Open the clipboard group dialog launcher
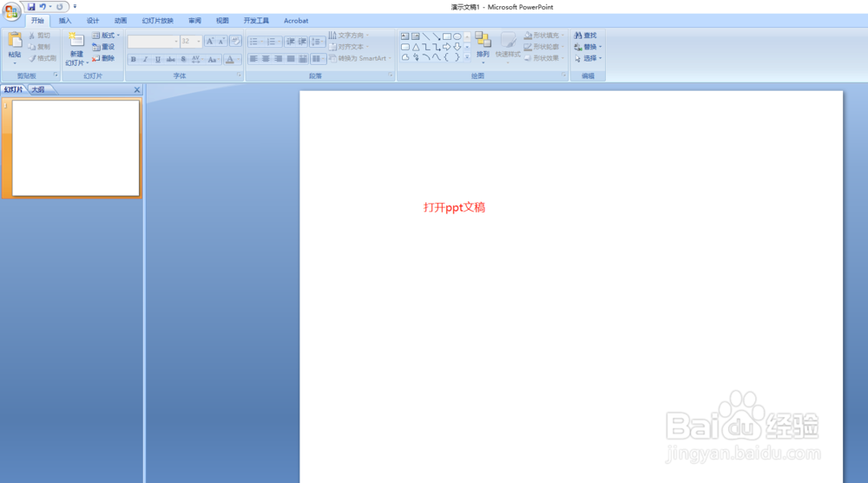 point(56,75)
